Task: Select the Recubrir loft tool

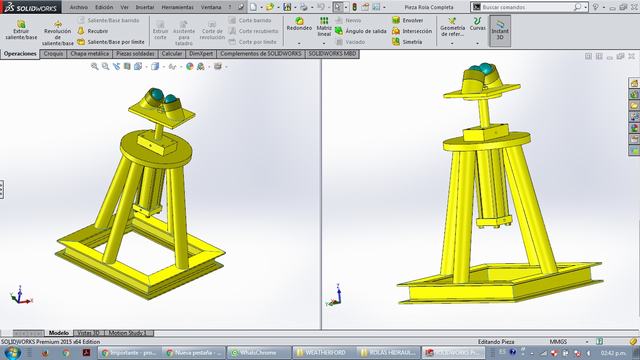Action: click(93, 31)
